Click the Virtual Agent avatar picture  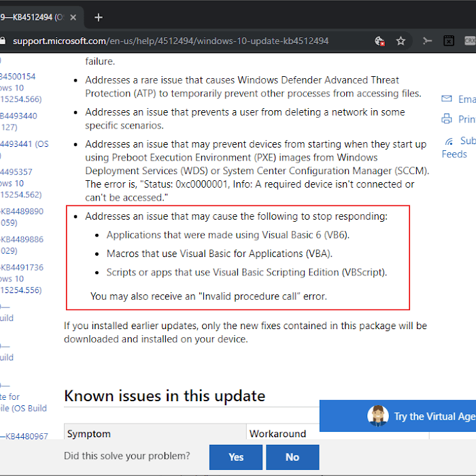pos(377,416)
